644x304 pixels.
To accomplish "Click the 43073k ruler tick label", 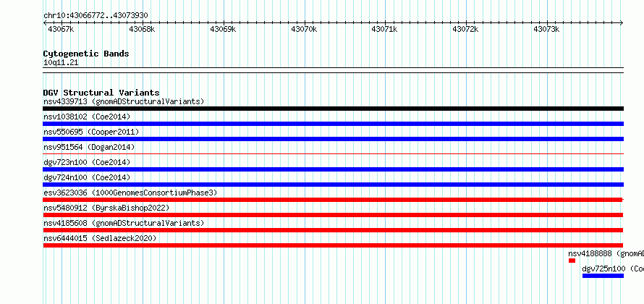I will click(546, 29).
